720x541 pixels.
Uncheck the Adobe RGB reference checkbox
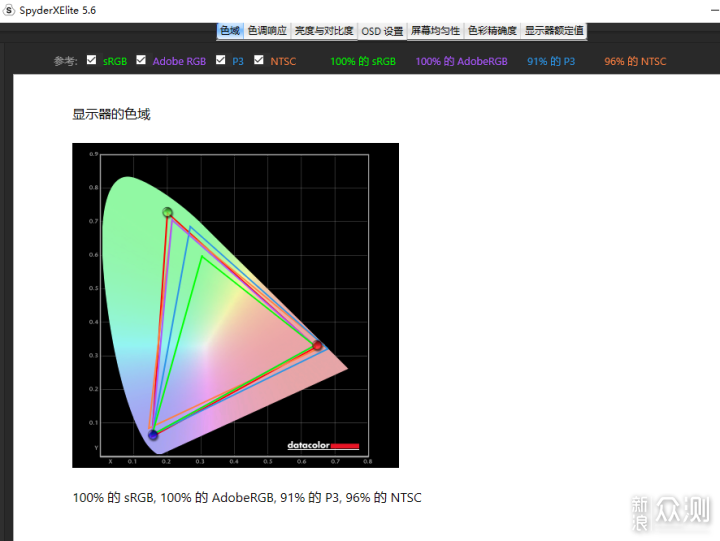(x=141, y=60)
